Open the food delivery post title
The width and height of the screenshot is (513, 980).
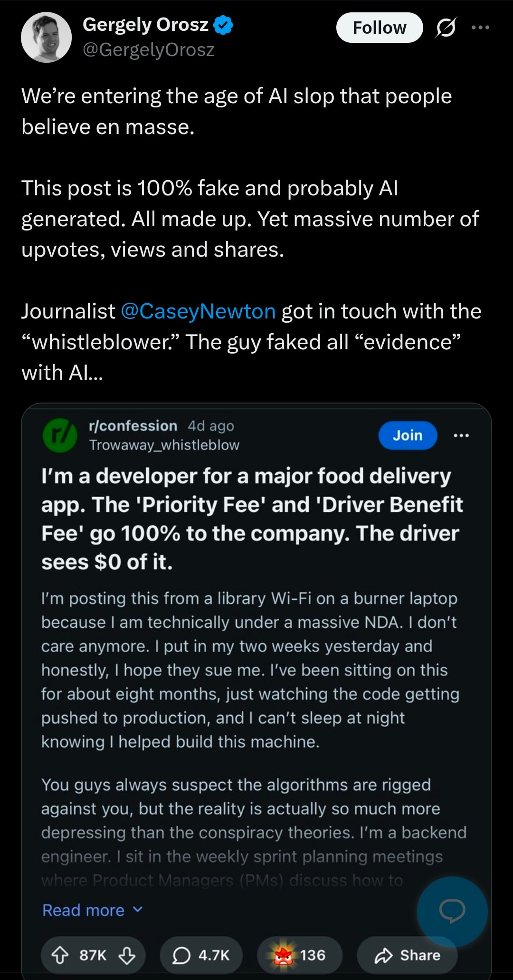[x=252, y=519]
